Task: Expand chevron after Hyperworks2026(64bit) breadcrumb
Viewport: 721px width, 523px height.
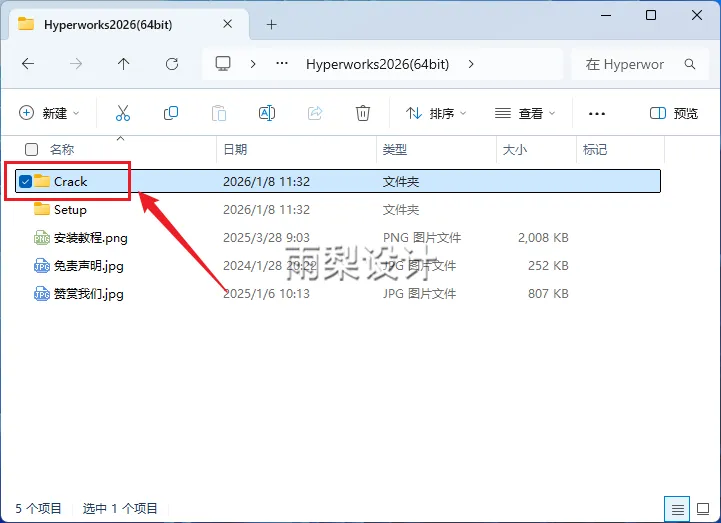Action: point(471,64)
